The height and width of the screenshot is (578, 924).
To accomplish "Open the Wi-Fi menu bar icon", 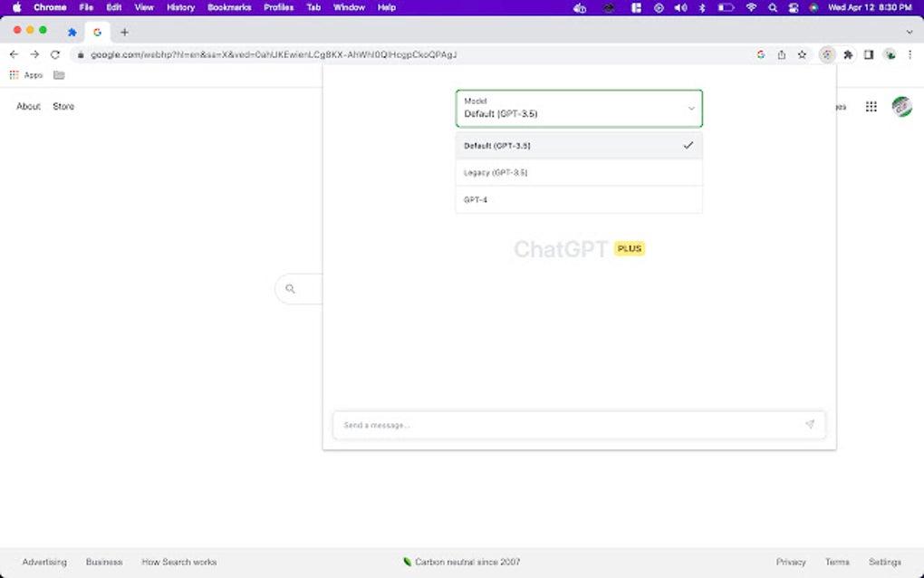I will tap(751, 7).
